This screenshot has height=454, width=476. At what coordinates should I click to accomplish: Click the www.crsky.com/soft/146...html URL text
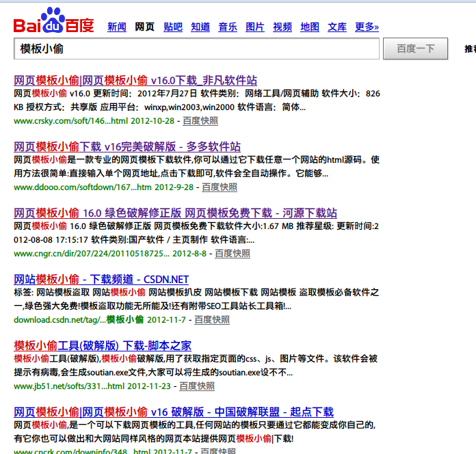(x=70, y=121)
